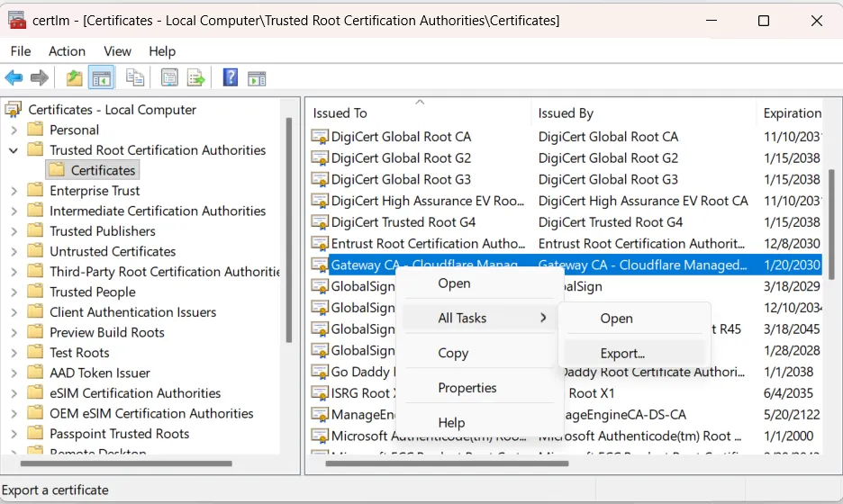843x504 pixels.
Task: Expand the Personal tree node
Action: (14, 130)
